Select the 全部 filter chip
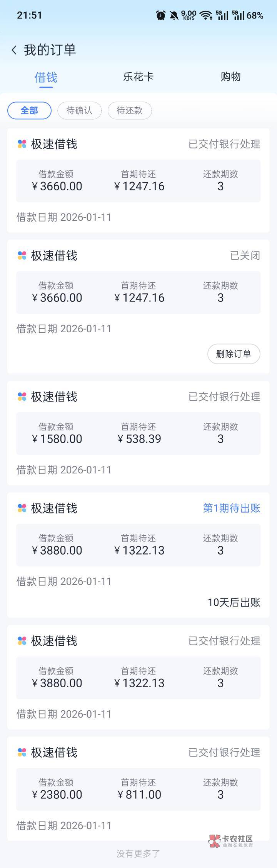This screenshot has width=277, height=868. (x=29, y=111)
